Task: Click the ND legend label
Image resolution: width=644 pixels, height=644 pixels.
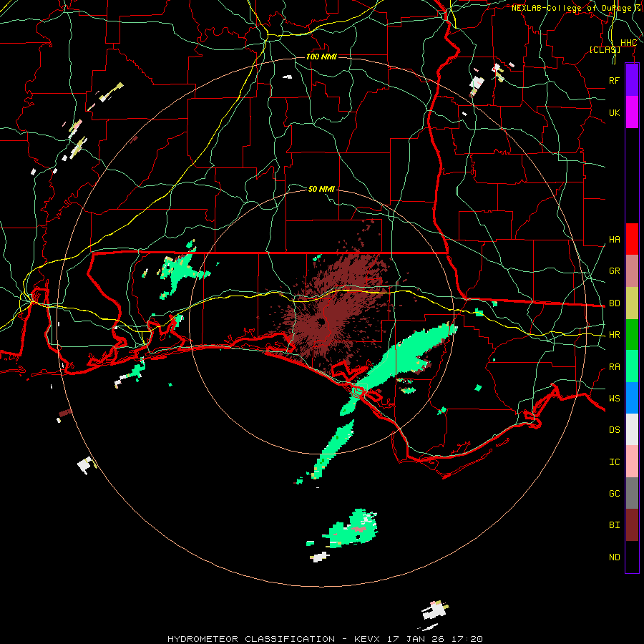Action: (x=615, y=557)
